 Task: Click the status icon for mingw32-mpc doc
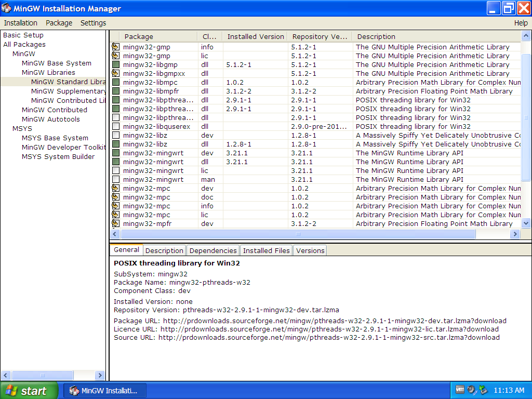116,197
